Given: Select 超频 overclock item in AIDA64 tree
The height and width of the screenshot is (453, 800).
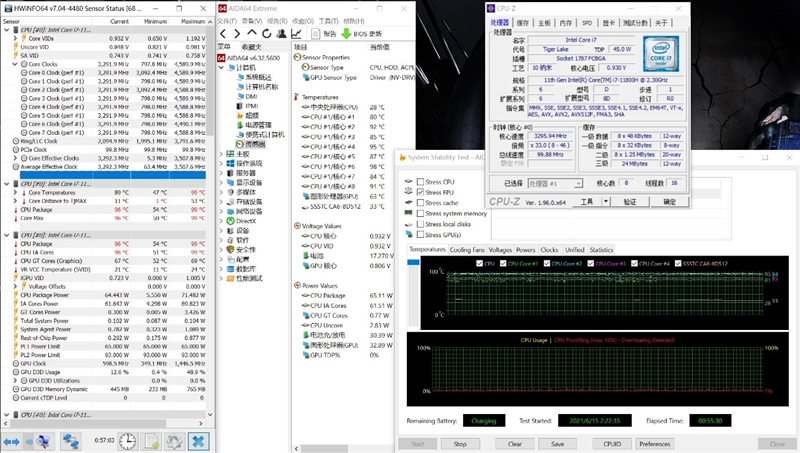Looking at the screenshot, I should (247, 115).
